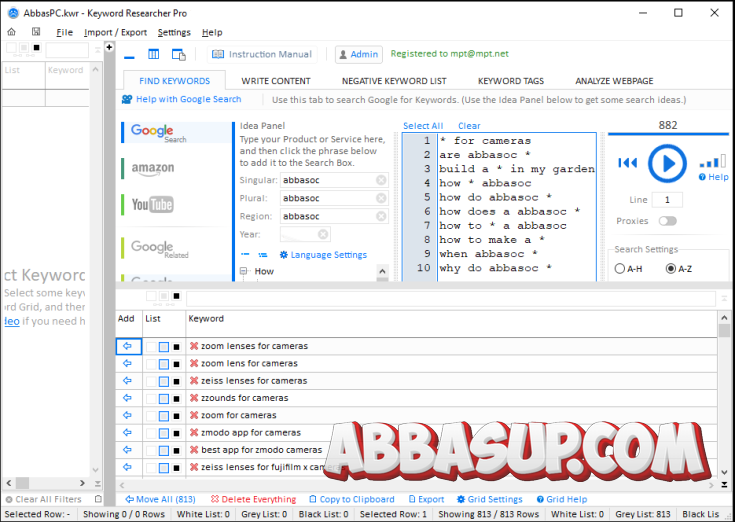Click Select All above the search box
The width and height of the screenshot is (735, 522).
[423, 126]
